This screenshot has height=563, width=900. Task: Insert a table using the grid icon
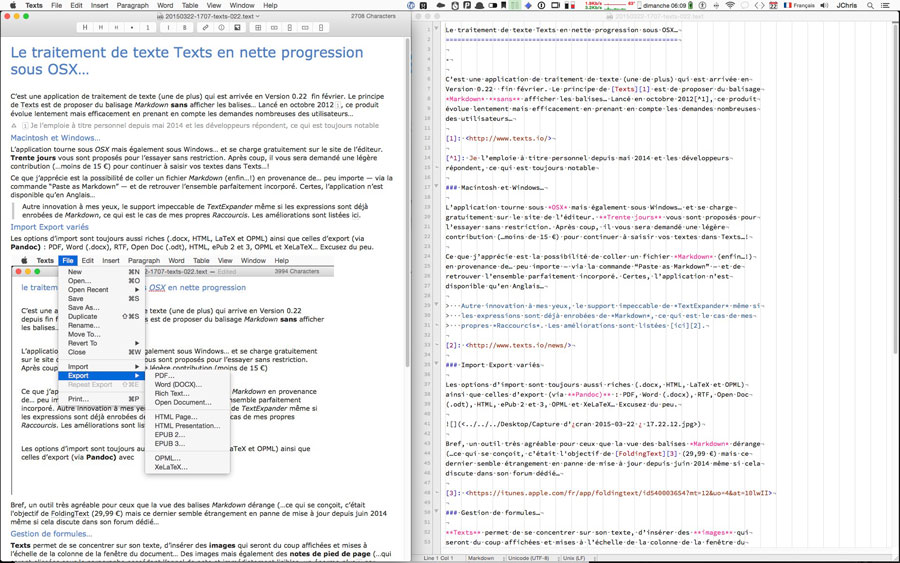pyautogui.click(x=258, y=27)
